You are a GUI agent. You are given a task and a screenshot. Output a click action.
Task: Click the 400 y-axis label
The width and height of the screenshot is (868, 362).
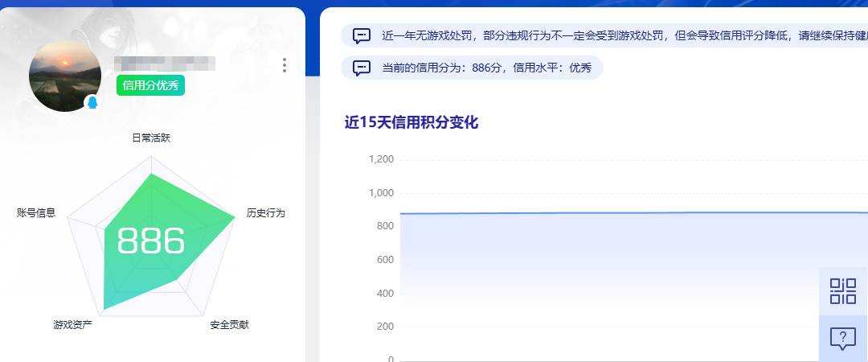coord(385,294)
